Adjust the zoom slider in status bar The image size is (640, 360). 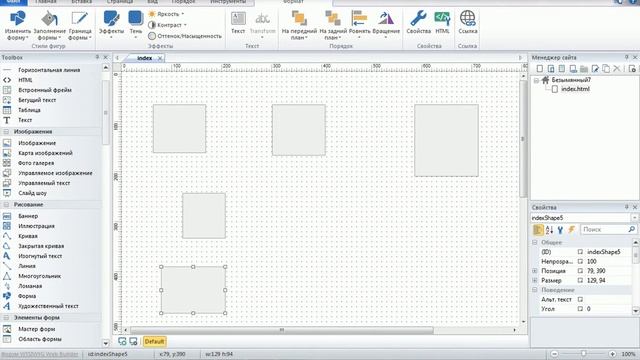coord(583,354)
